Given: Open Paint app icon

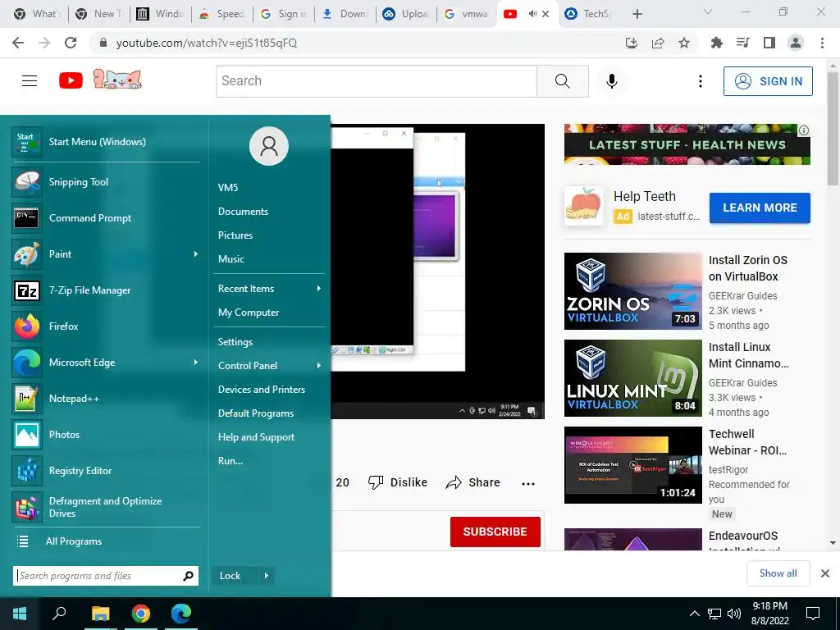Looking at the screenshot, I should tap(27, 254).
